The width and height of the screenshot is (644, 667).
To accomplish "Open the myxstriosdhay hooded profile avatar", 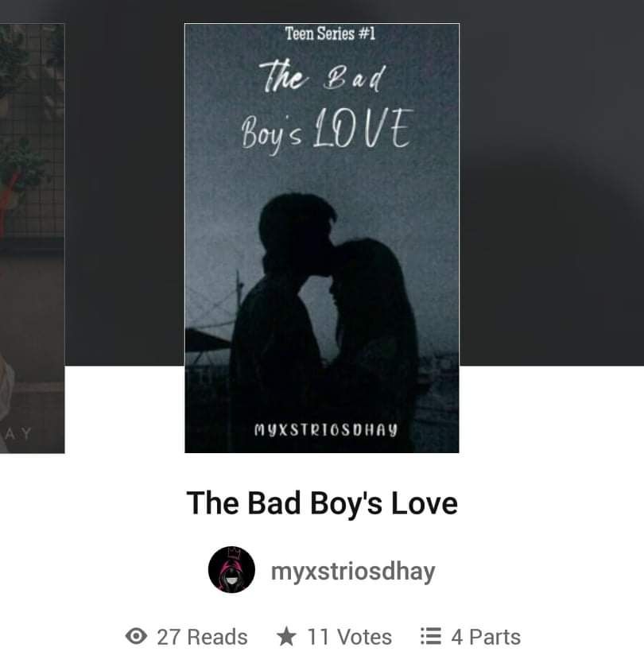I will pyautogui.click(x=231, y=569).
